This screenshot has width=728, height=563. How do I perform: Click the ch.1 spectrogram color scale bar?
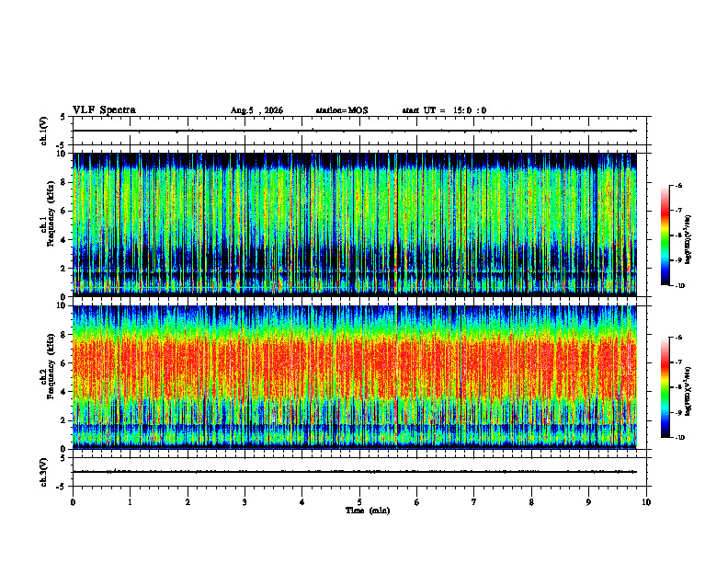point(665,236)
